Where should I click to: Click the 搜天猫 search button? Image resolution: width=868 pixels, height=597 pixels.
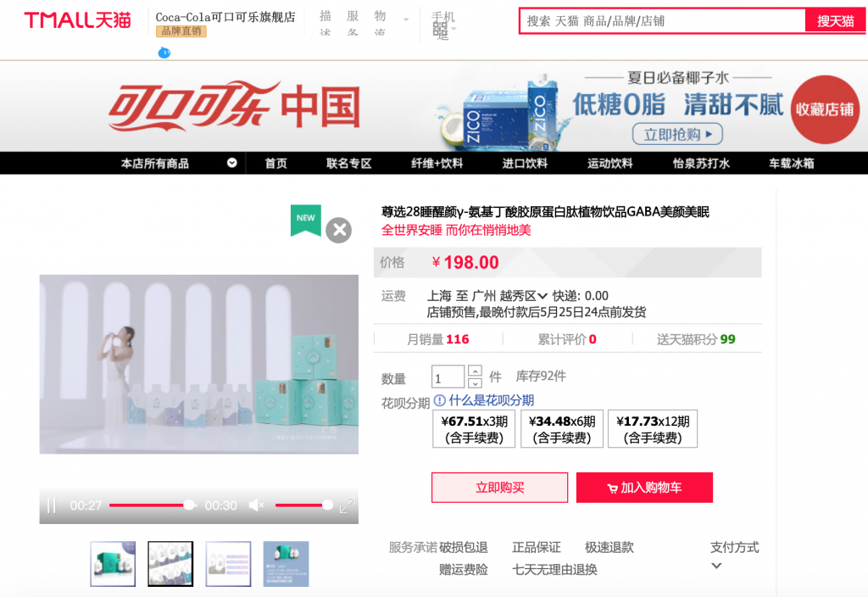pos(835,21)
